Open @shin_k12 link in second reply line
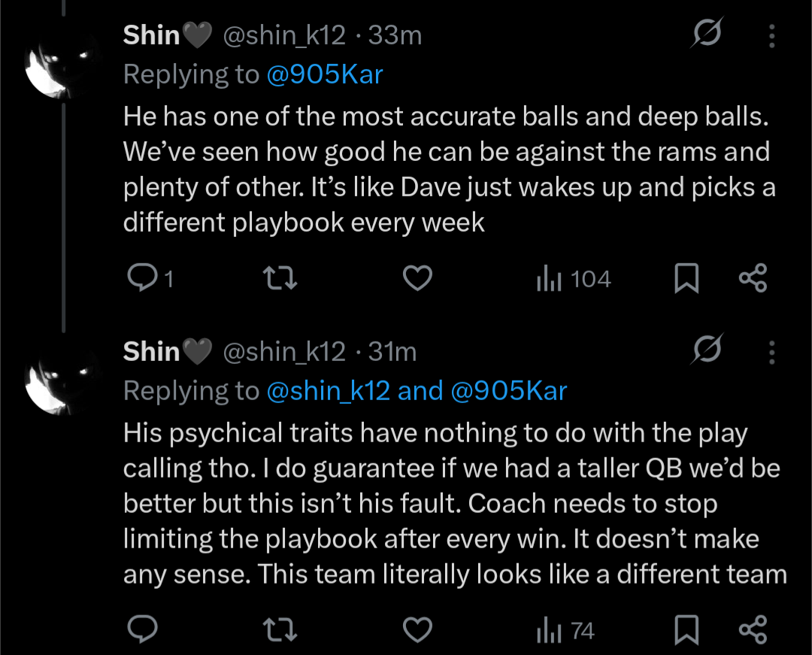This screenshot has width=812, height=655. 329,390
